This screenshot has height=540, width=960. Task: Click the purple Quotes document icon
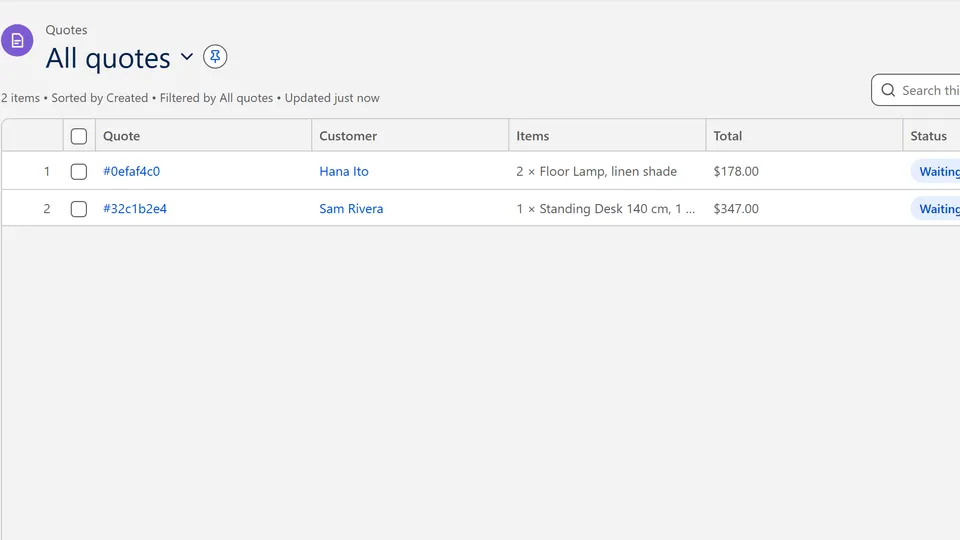click(x=17, y=40)
